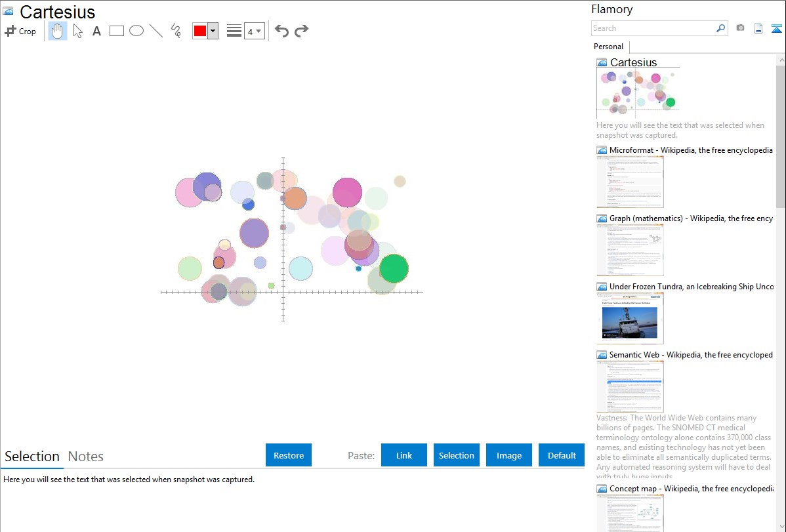
Task: Open the Cartesius snapshot thumbnail
Action: click(x=638, y=93)
